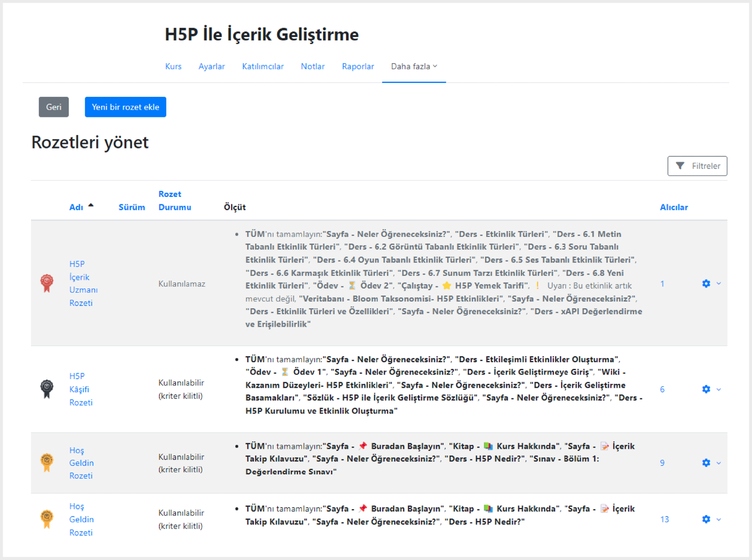Click badge image of Hoş Geldin Rozeti with 9 recipients
This screenshot has width=752, height=560.
47,462
